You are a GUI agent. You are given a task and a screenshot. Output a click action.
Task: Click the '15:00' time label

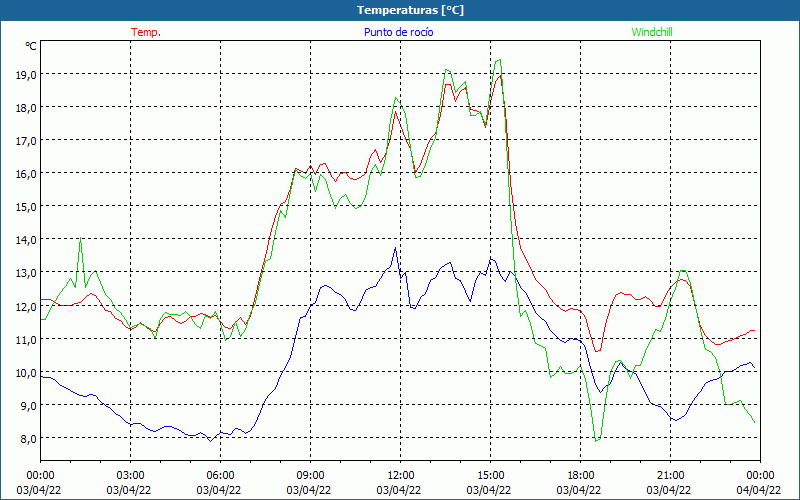point(490,476)
